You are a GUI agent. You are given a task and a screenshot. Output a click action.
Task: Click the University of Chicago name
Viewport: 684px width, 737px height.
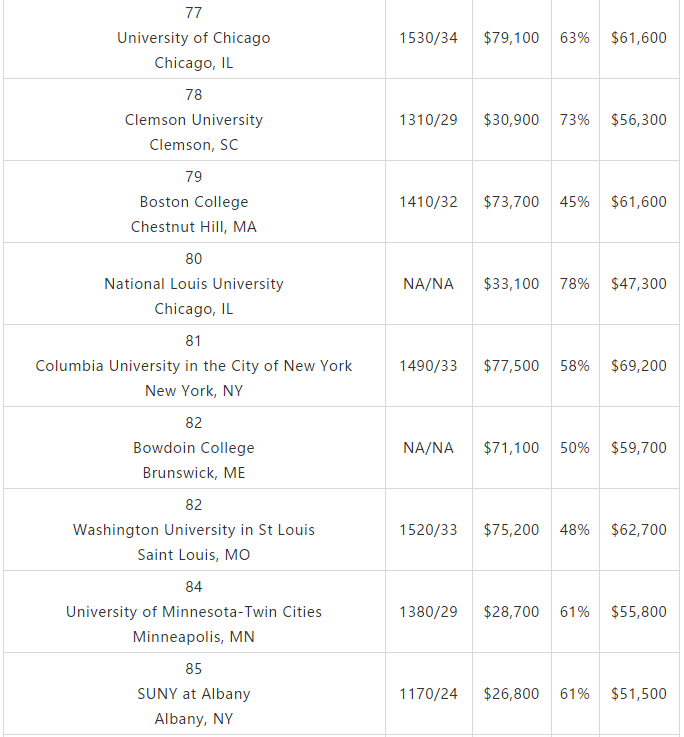(194, 38)
